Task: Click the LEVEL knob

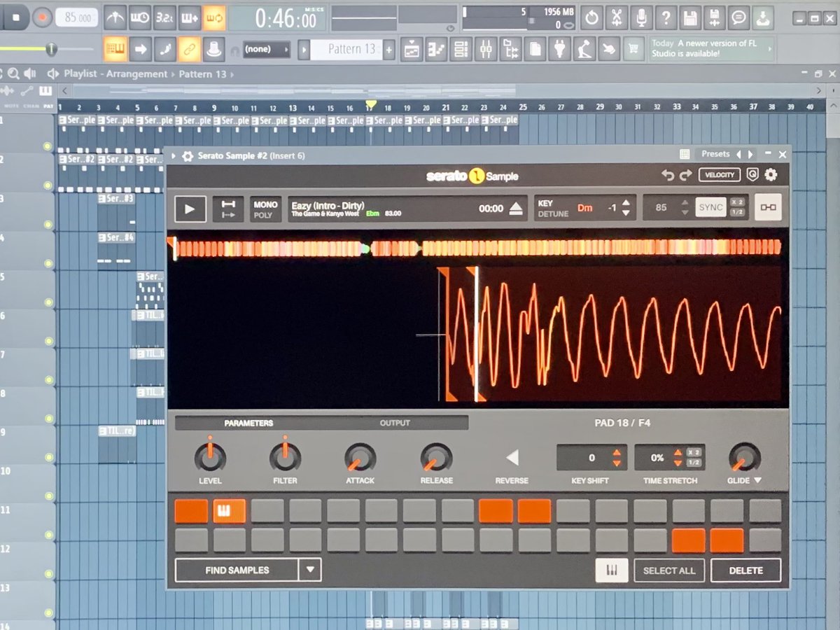Action: 210,458
